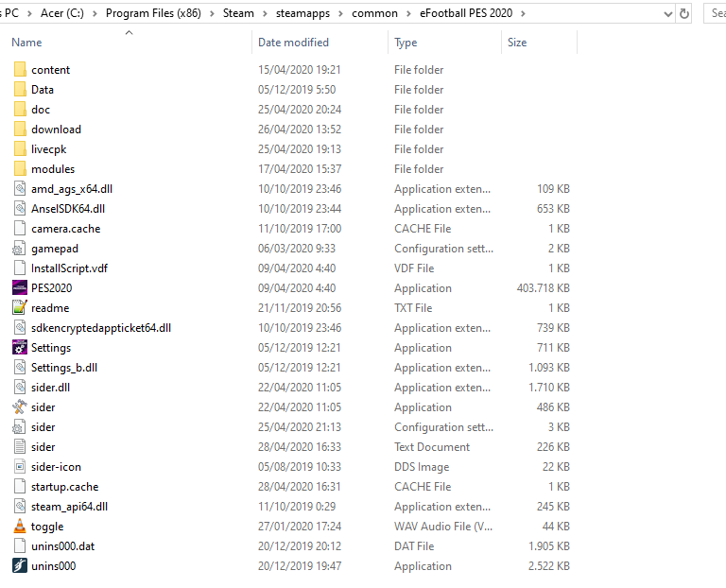Select the sider.dll file name

pos(50,388)
